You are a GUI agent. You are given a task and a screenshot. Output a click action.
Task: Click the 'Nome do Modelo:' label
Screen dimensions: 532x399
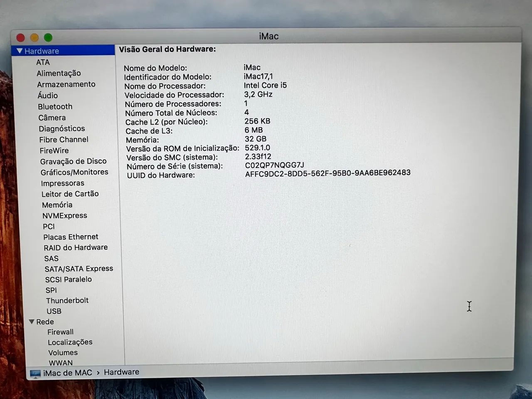[x=155, y=68]
